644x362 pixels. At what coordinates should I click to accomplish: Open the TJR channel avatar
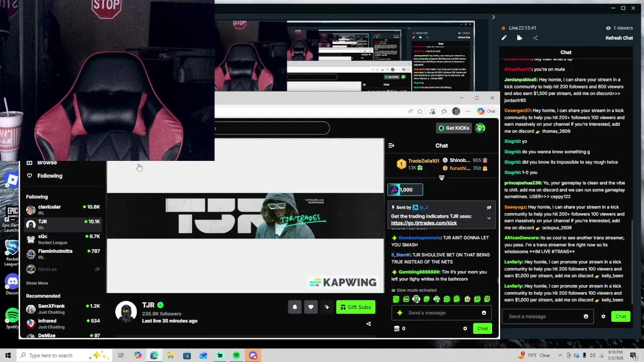126,312
